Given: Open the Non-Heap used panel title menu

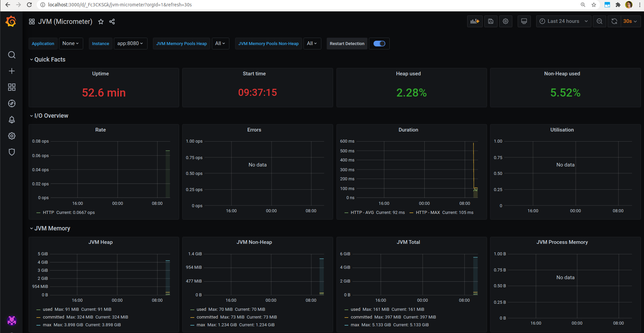Looking at the screenshot, I should pyautogui.click(x=562, y=74).
